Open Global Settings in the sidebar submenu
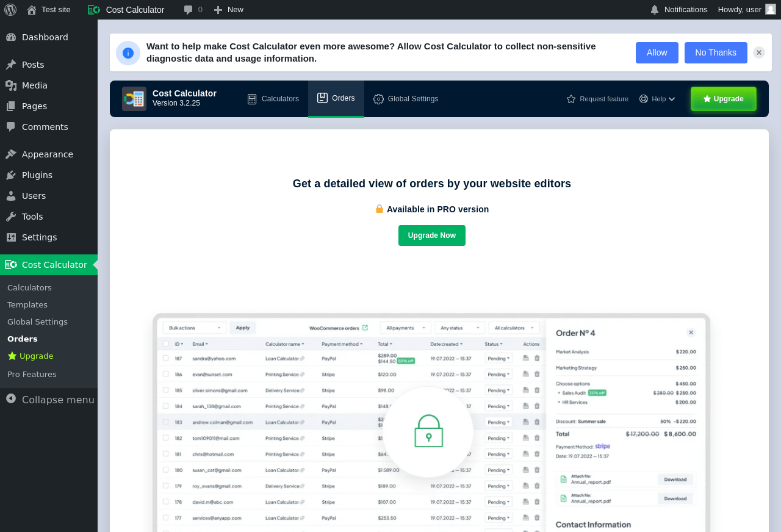This screenshot has width=781, height=532. click(37, 322)
